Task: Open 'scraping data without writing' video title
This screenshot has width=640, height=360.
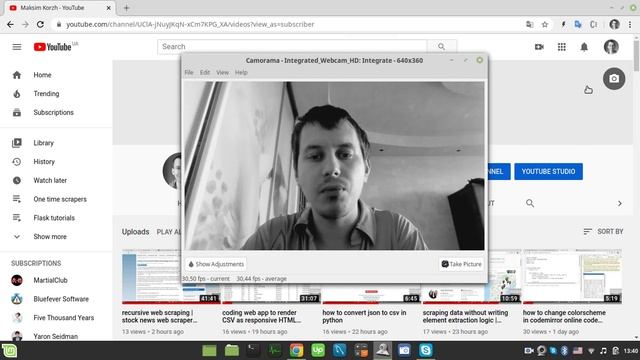Action: (x=465, y=316)
